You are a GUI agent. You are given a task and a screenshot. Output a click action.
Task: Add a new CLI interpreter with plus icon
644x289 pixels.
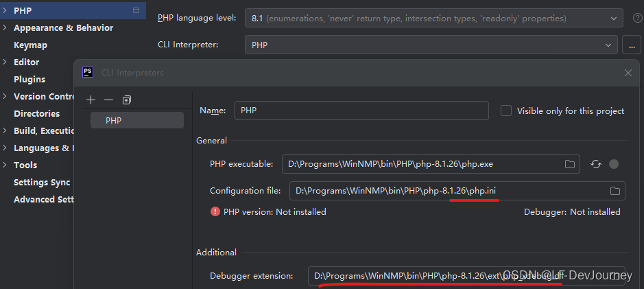pyautogui.click(x=91, y=100)
